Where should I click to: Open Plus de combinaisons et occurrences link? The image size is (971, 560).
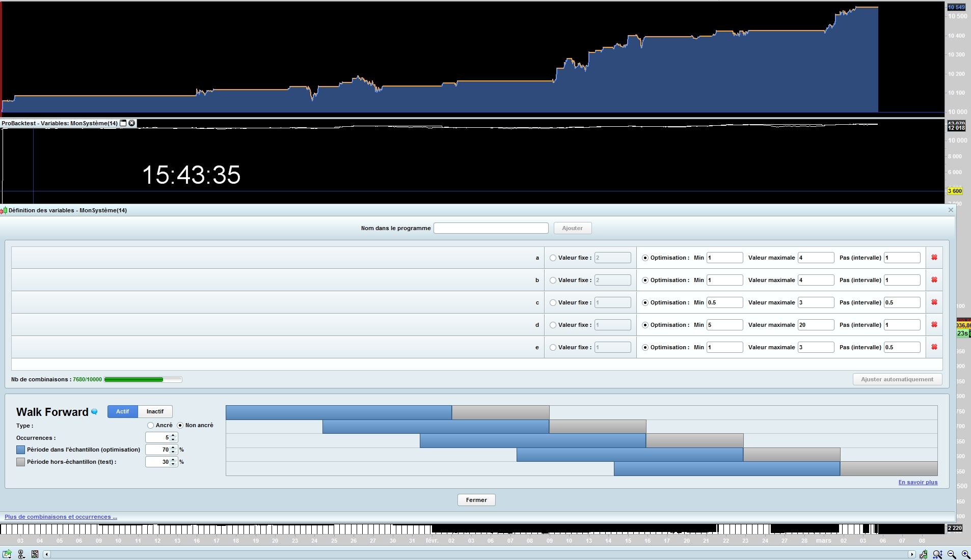[x=61, y=517]
